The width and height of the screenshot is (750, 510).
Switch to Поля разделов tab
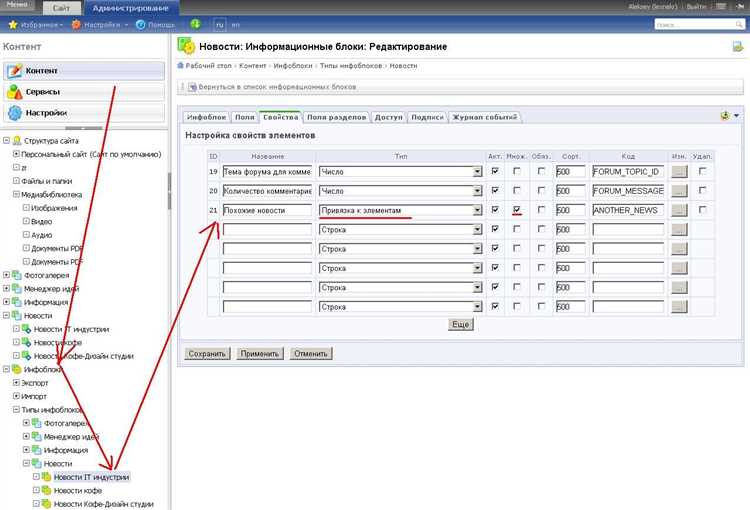(337, 117)
